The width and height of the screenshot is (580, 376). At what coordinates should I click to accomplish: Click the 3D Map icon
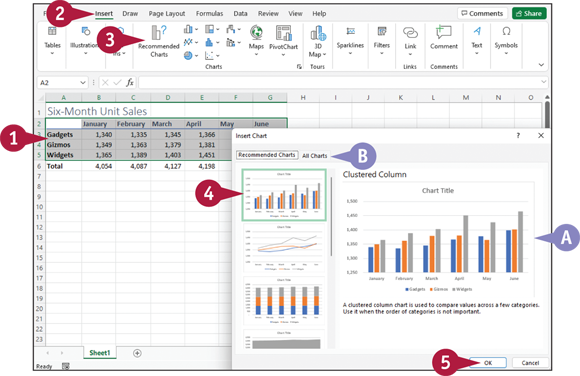coord(318,33)
